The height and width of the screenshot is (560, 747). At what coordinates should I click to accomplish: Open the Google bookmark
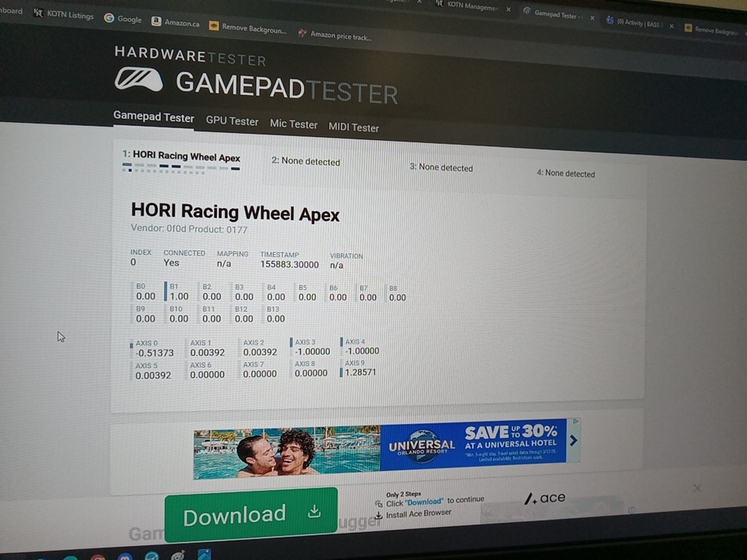point(123,19)
